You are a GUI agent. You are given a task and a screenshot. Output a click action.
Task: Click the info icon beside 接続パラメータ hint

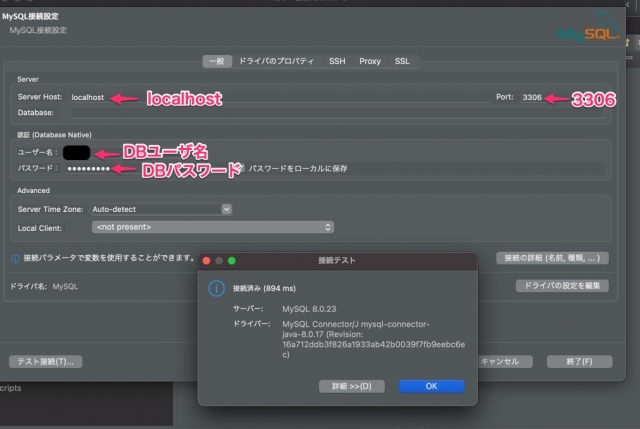pos(15,258)
